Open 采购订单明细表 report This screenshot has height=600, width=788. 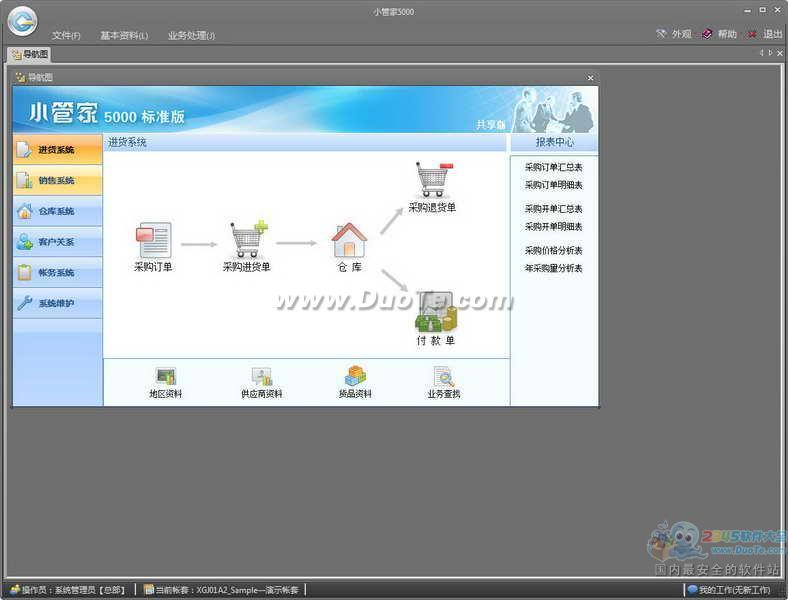pos(553,185)
